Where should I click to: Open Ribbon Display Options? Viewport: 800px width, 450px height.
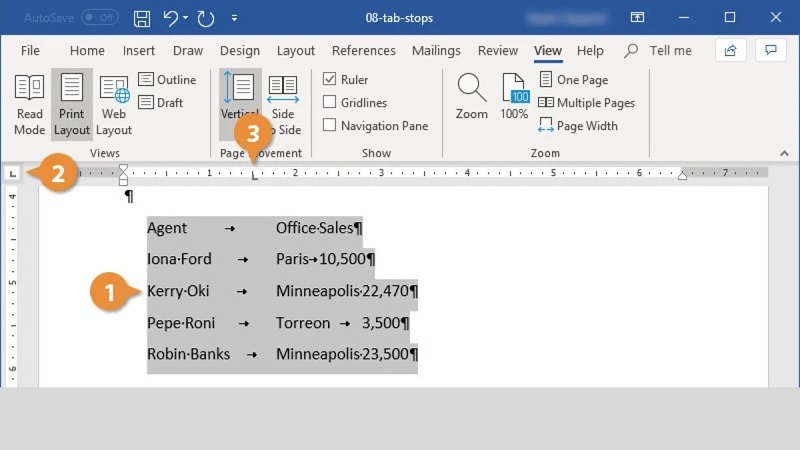637,18
